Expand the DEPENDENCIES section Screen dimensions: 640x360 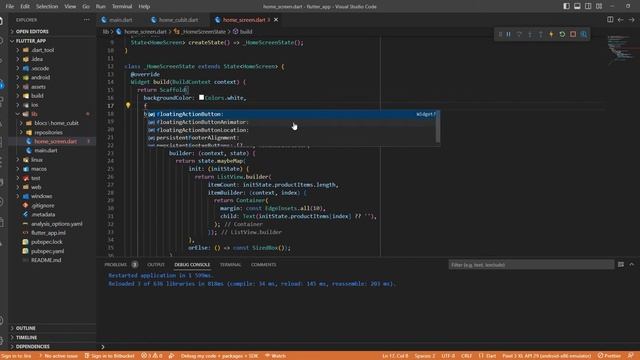click(52, 347)
